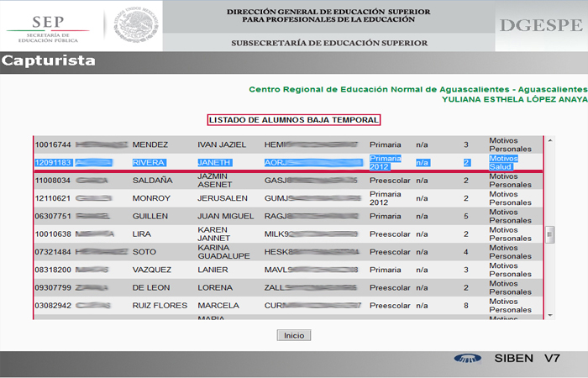Click surname RUIZ FLORES
Viewport: 588px width, 378px height.
160,306
